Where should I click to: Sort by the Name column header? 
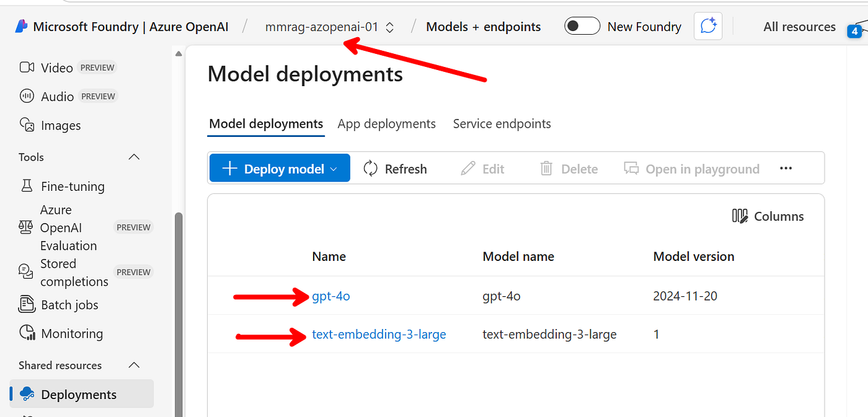coord(329,257)
